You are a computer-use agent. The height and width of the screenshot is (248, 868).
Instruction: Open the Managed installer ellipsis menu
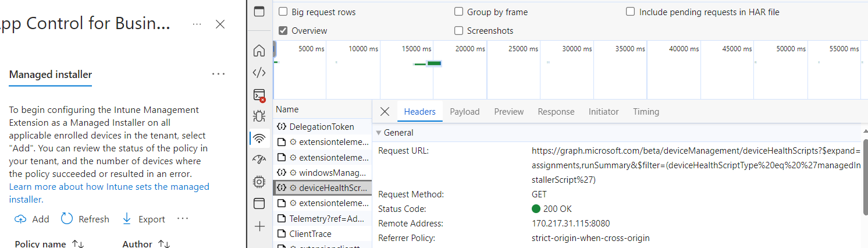coord(218,75)
